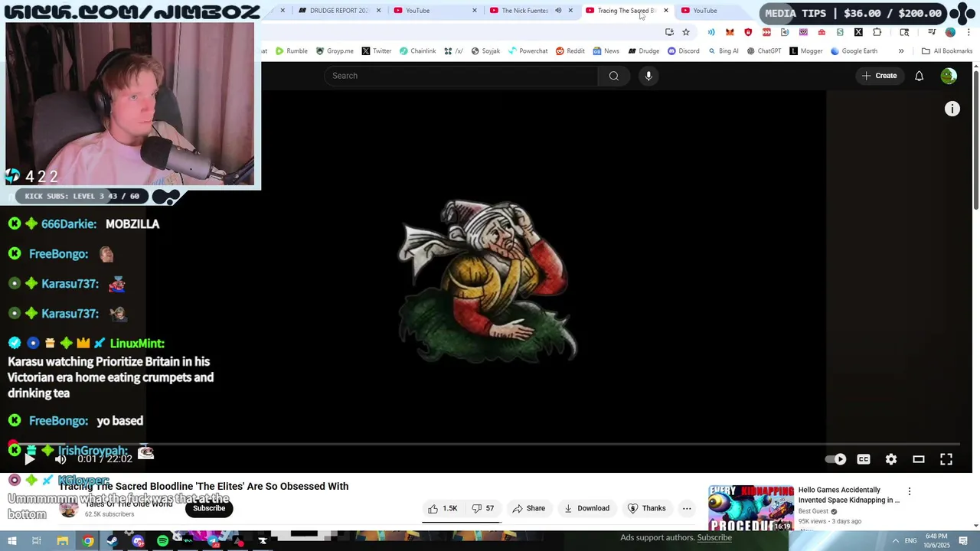Open Powerchat bookmark

528,51
